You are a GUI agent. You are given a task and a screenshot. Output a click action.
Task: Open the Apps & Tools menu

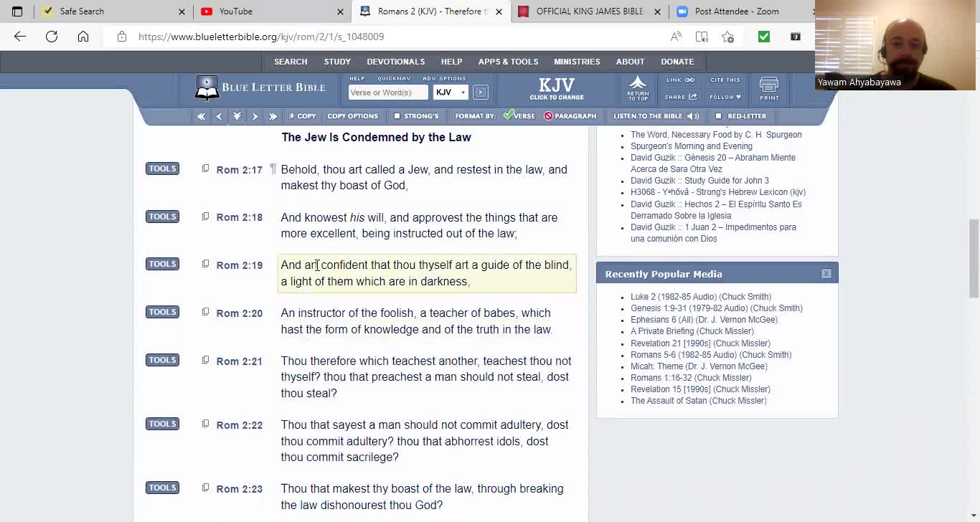pos(508,62)
